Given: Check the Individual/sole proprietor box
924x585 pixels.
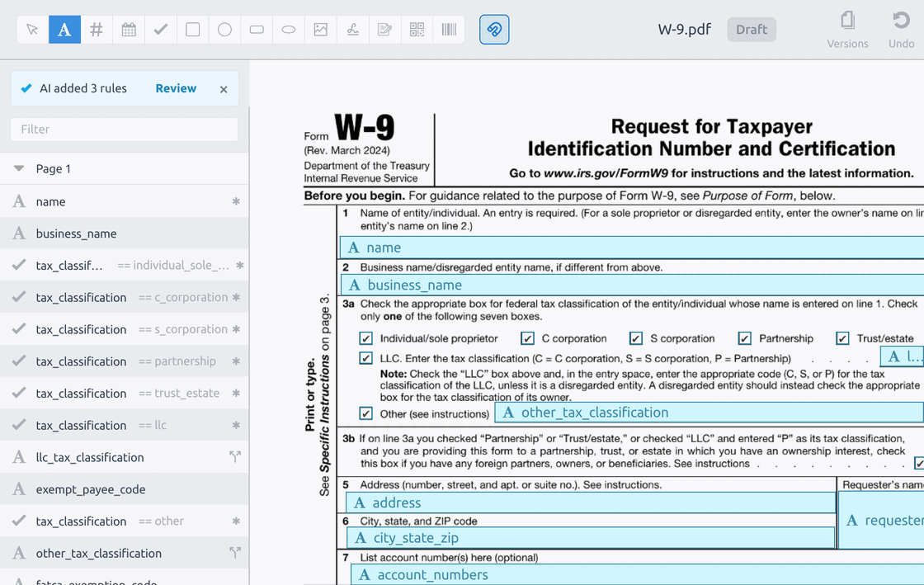Looking at the screenshot, I should coord(366,338).
